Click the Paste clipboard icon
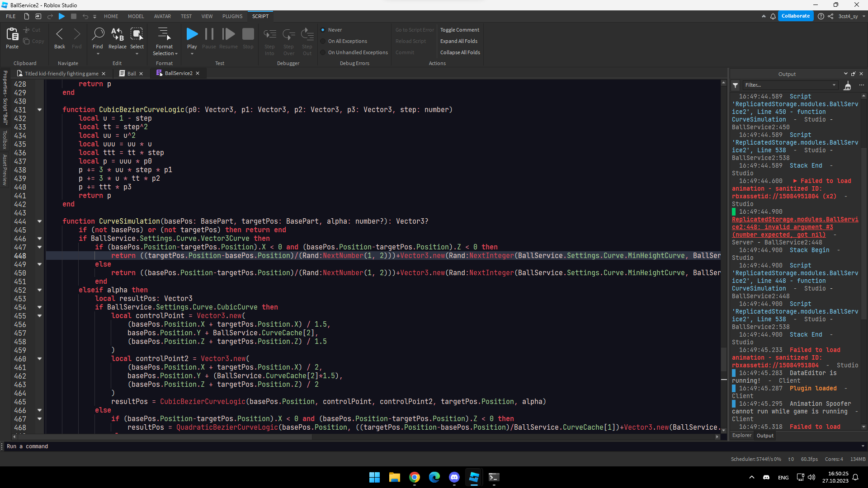Image resolution: width=868 pixels, height=488 pixels. tap(12, 35)
